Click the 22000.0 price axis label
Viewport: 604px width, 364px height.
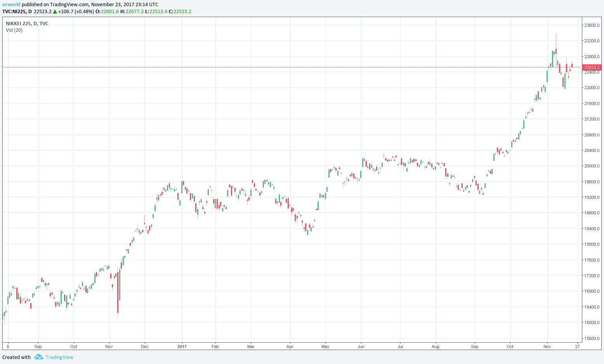(x=592, y=88)
